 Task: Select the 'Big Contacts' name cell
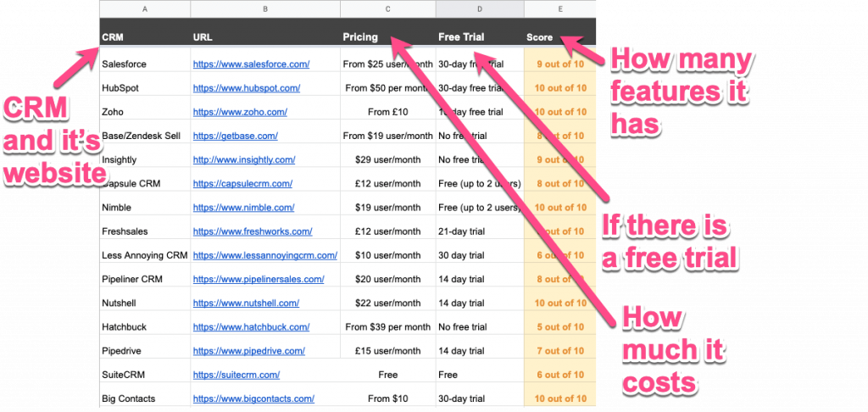(145, 394)
